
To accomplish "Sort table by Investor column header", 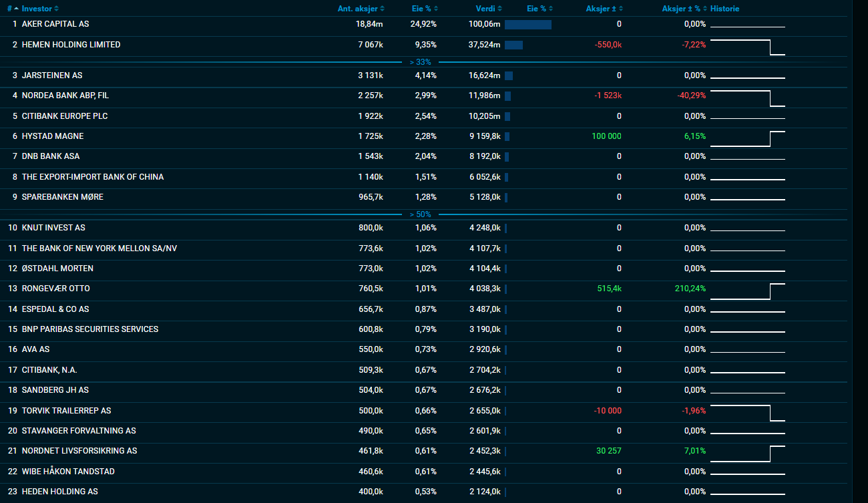I will [x=40, y=9].
